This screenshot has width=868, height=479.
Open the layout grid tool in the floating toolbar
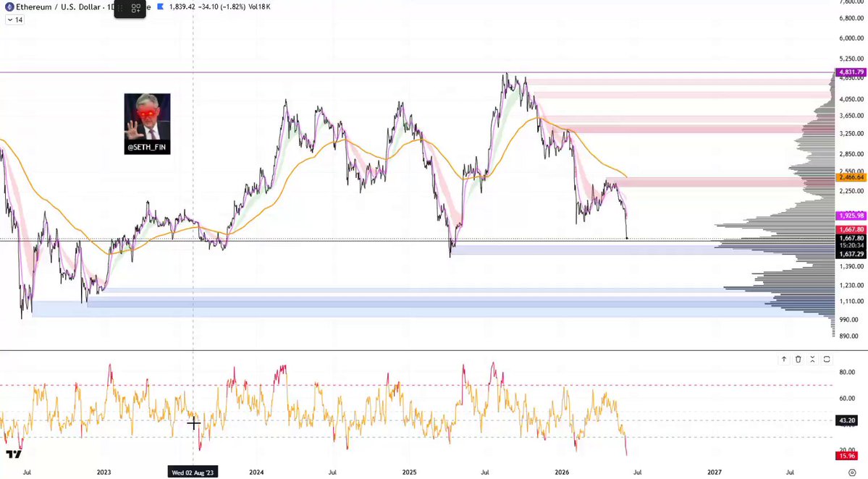[x=135, y=8]
